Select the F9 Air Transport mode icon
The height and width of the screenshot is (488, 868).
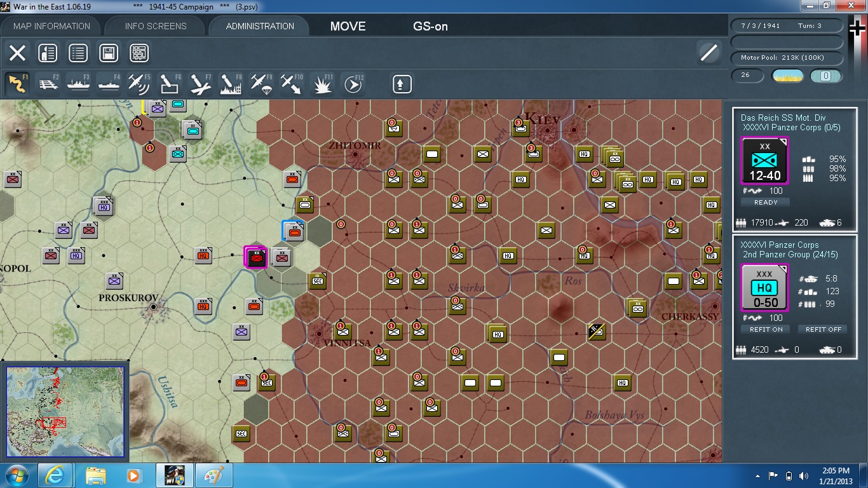[x=261, y=84]
